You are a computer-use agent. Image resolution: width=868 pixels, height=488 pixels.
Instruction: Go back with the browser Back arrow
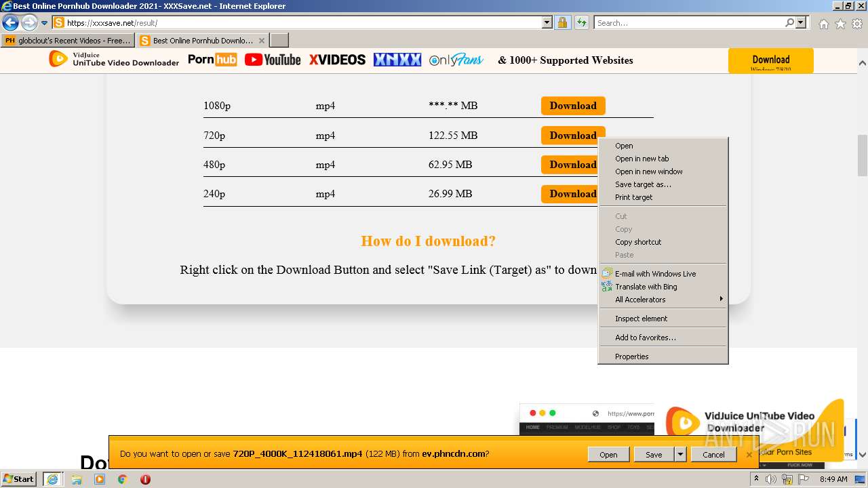10,23
